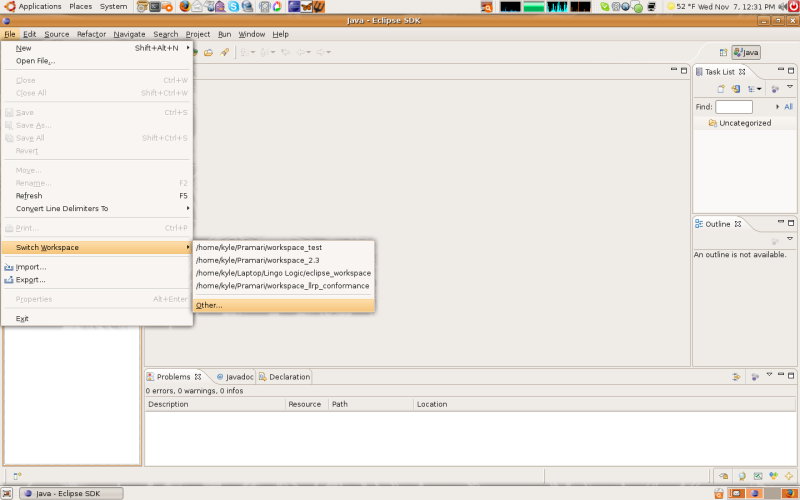
Task: Click the Find input field in Task List
Action: tap(734, 107)
